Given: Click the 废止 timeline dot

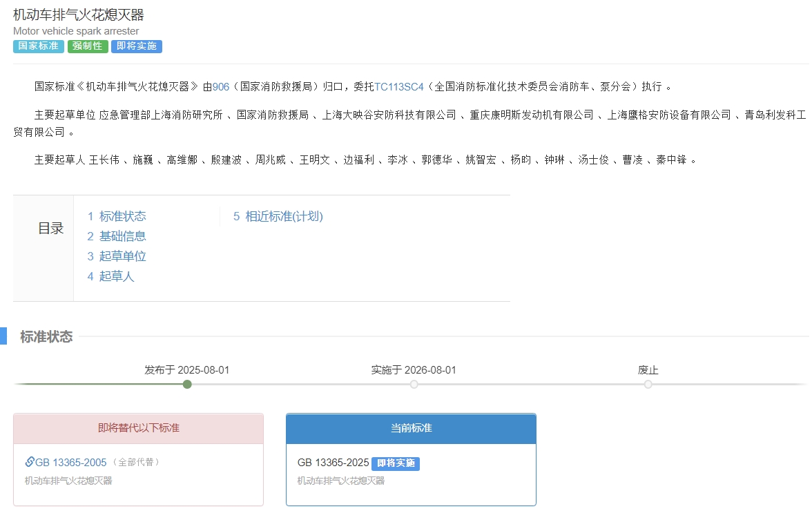Looking at the screenshot, I should (x=648, y=384).
